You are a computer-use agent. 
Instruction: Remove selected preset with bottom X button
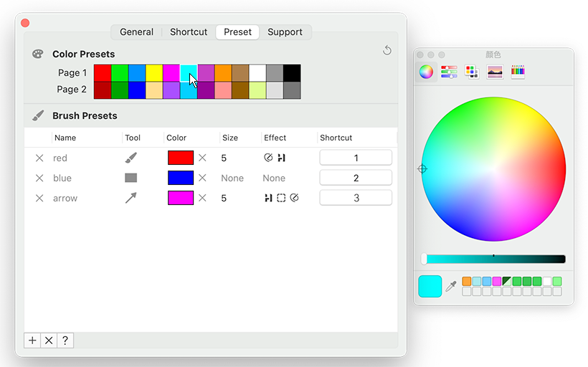49,340
